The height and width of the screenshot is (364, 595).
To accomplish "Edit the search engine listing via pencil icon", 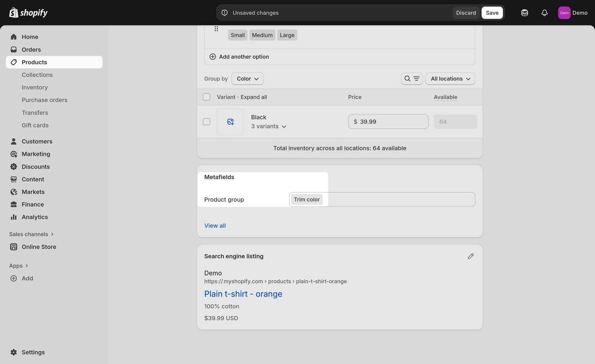I will (x=470, y=256).
